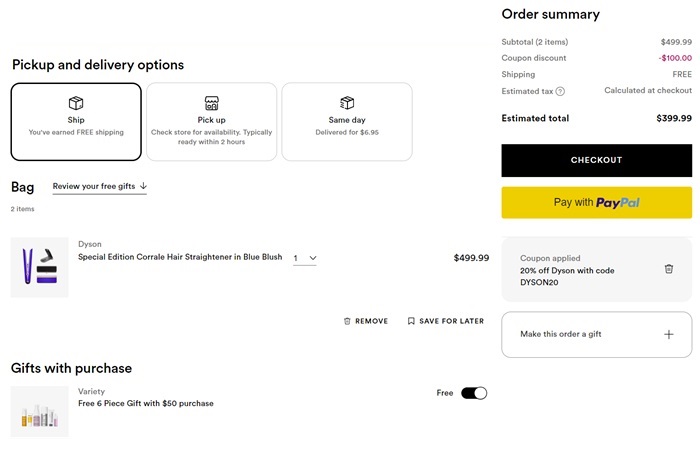Click the 6 Piece Gift thumbnail image
This screenshot has height=449, width=700.
tap(40, 411)
